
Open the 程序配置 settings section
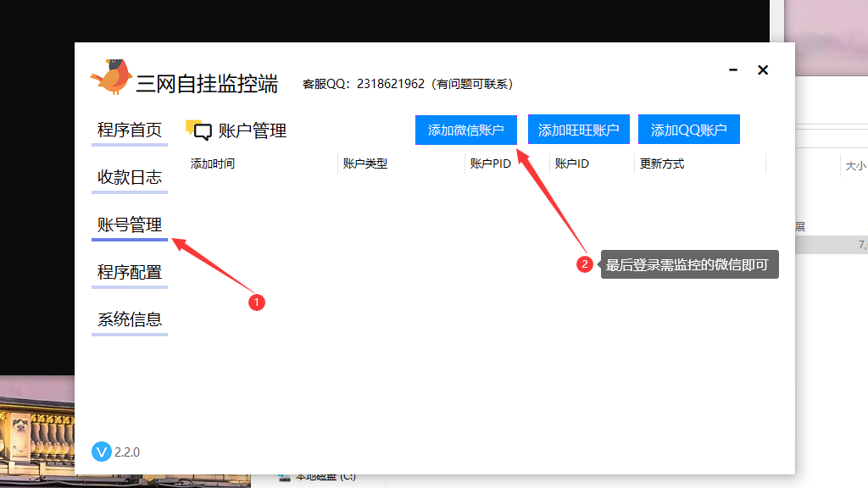pyautogui.click(x=129, y=272)
